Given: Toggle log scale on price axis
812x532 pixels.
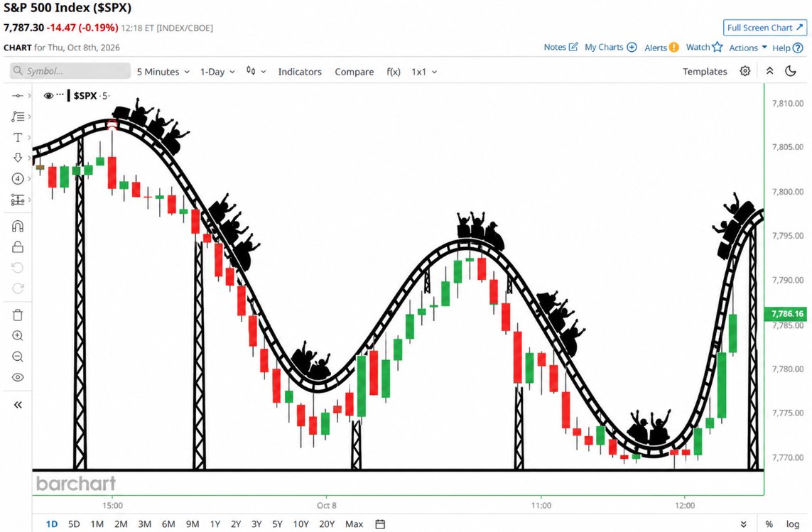Looking at the screenshot, I should [x=792, y=523].
